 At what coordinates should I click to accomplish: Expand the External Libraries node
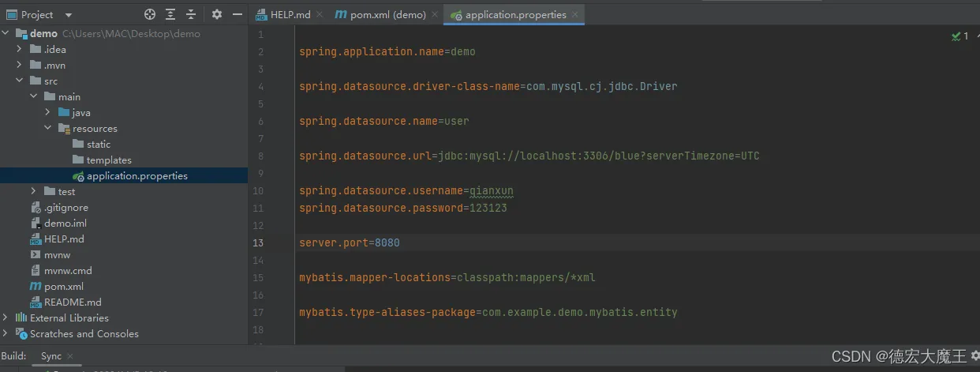coord(6,318)
